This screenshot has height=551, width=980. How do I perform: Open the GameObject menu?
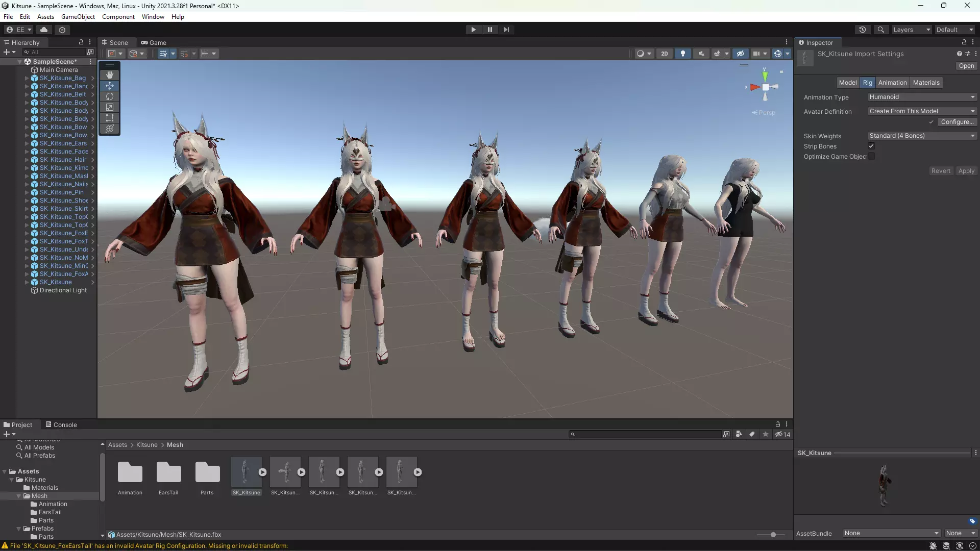(78, 17)
